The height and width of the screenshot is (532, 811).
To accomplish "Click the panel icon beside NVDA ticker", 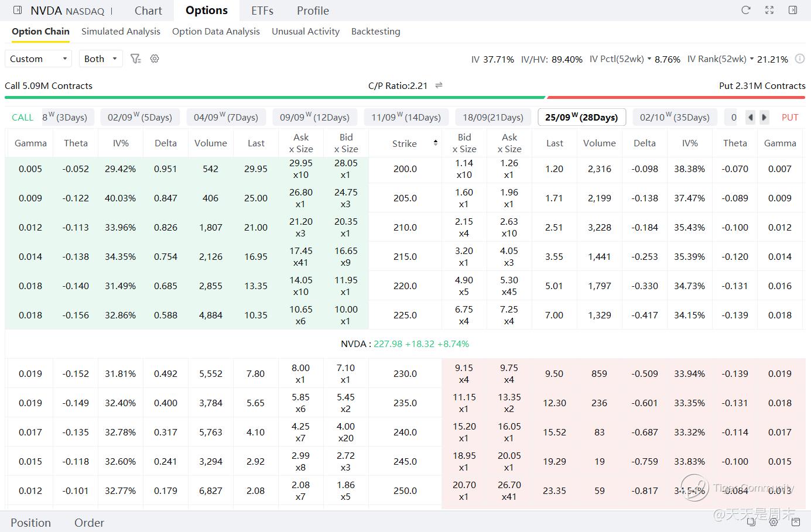I will click(18, 11).
